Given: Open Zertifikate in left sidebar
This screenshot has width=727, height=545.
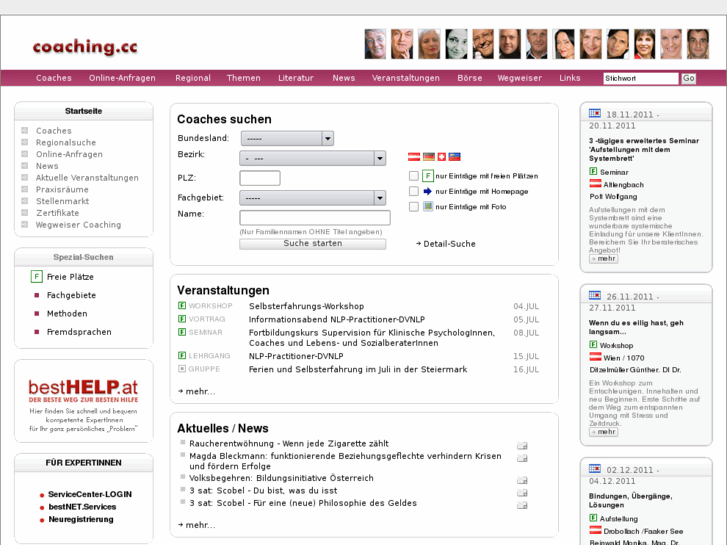Looking at the screenshot, I should (x=57, y=213).
